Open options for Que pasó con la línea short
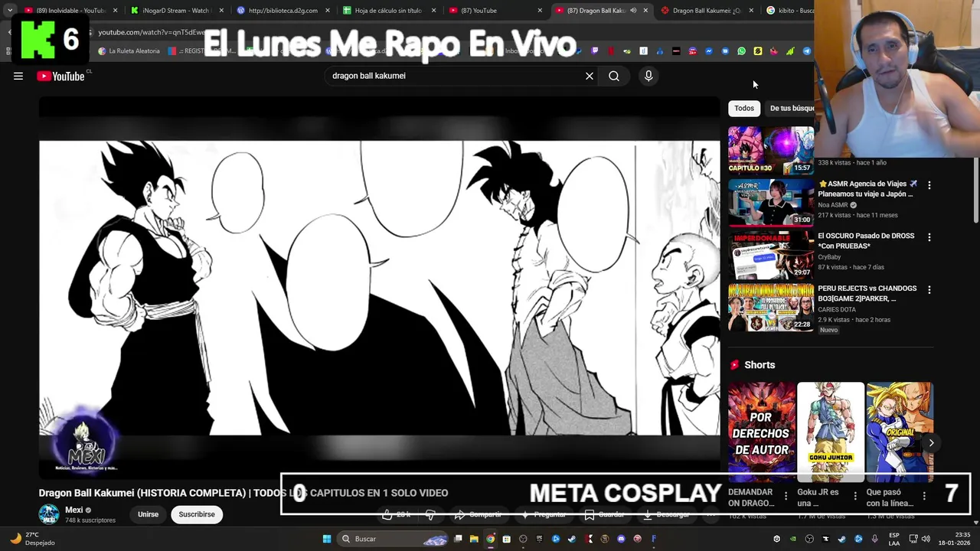 coord(924,496)
